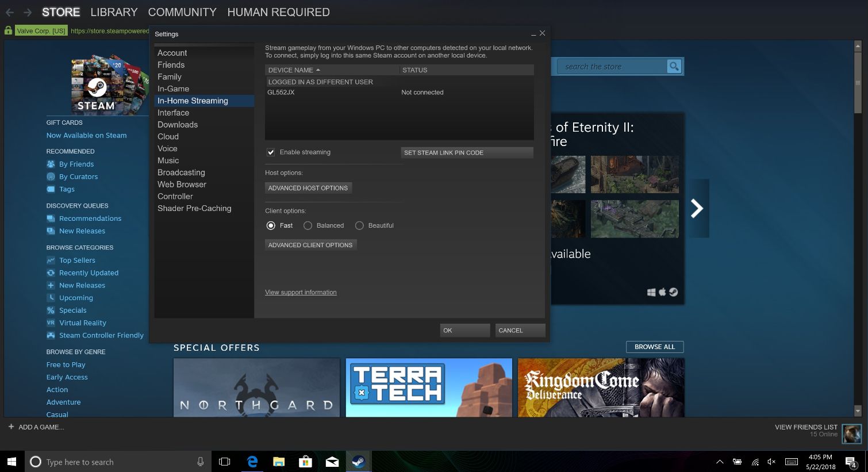The height and width of the screenshot is (472, 868).
Task: Launch Microsoft Edge from the taskbar
Action: pos(252,462)
